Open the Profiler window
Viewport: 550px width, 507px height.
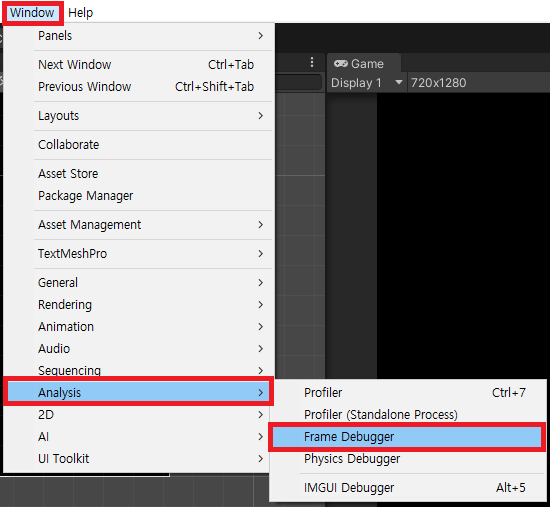(408, 393)
